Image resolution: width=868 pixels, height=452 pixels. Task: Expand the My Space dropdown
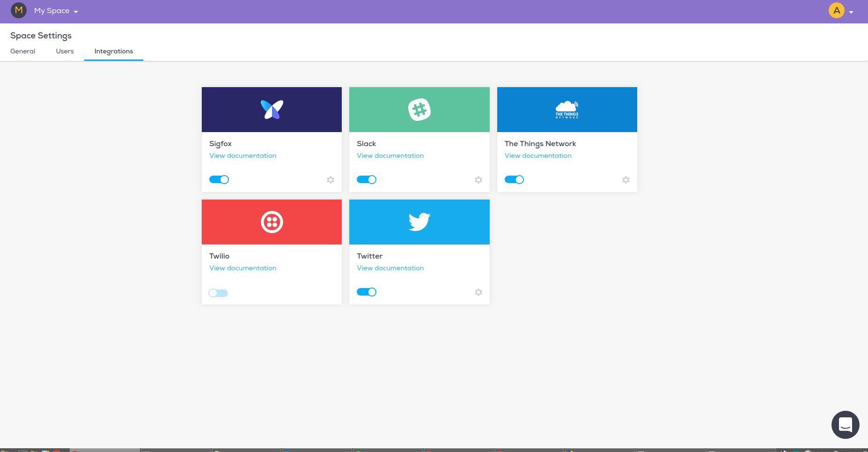click(x=56, y=11)
